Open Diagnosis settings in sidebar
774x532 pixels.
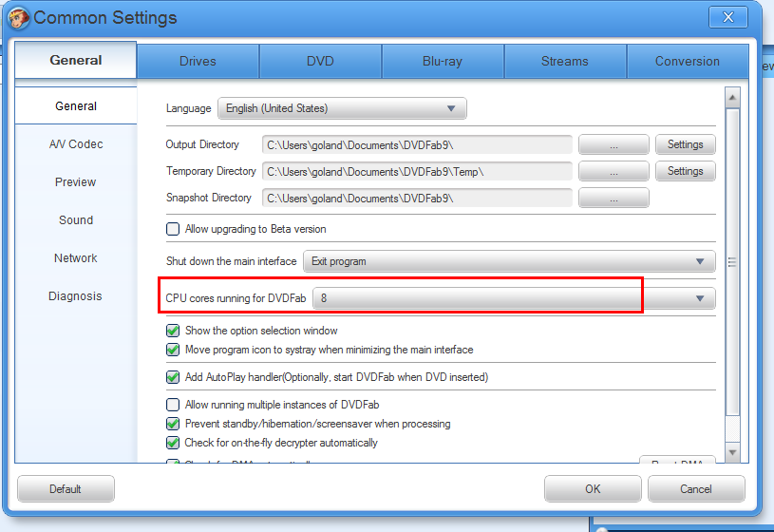click(76, 296)
